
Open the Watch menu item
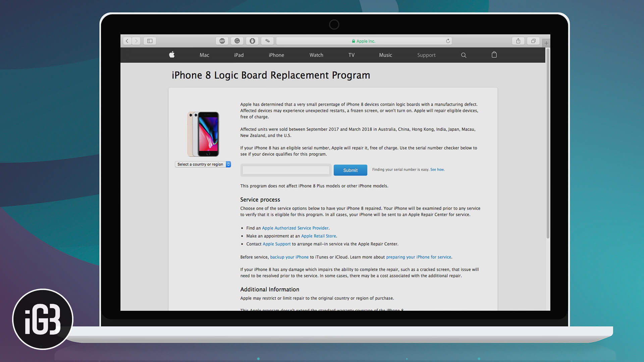pyautogui.click(x=316, y=55)
